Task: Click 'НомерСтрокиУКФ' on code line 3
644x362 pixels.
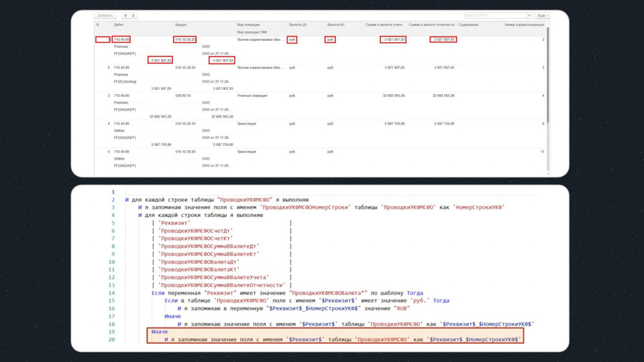Action: (x=479, y=207)
